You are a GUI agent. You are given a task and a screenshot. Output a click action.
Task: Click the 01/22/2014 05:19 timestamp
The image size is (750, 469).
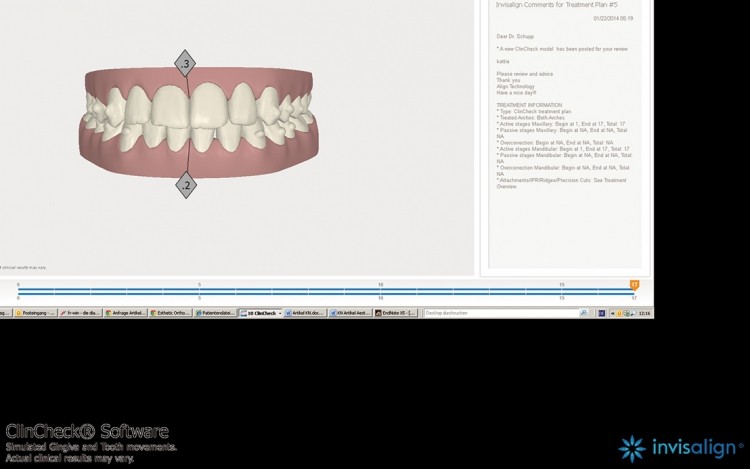[613, 19]
